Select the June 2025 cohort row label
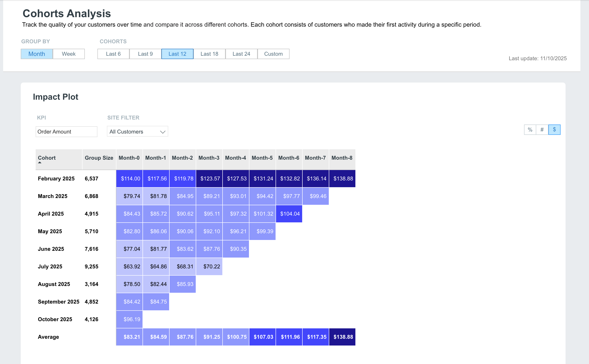The image size is (589, 364). tap(51, 249)
